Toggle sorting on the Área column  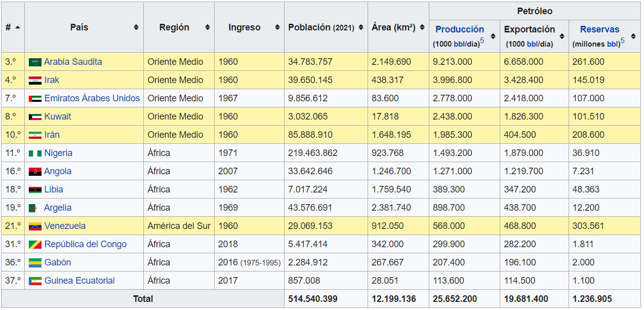pyautogui.click(x=422, y=27)
